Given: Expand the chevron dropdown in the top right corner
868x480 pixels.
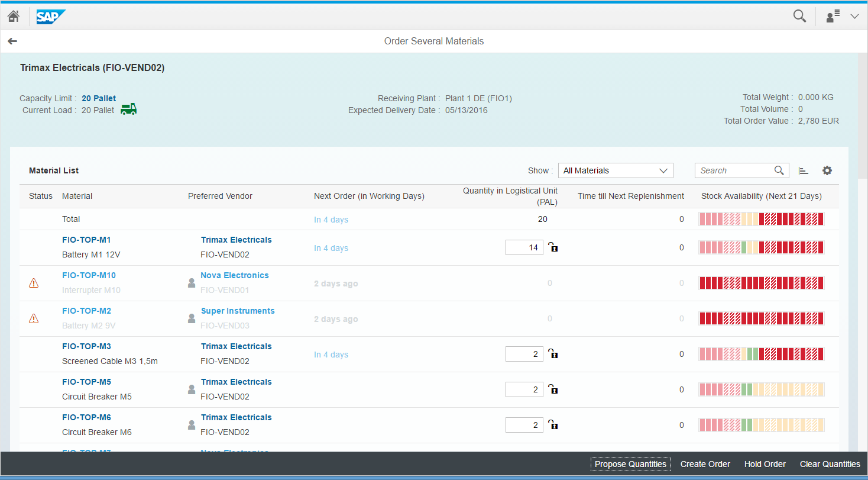Looking at the screenshot, I should tap(856, 16).
